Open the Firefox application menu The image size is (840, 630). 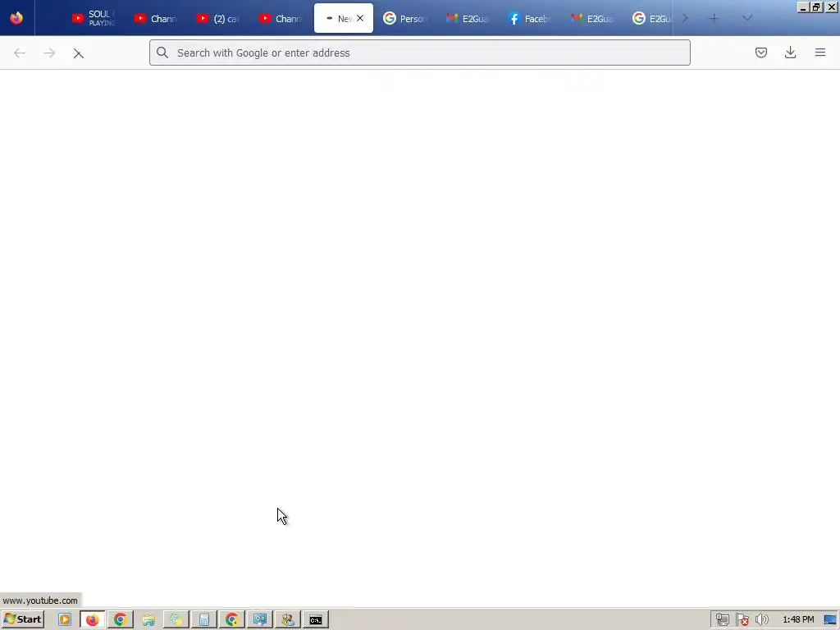point(820,52)
